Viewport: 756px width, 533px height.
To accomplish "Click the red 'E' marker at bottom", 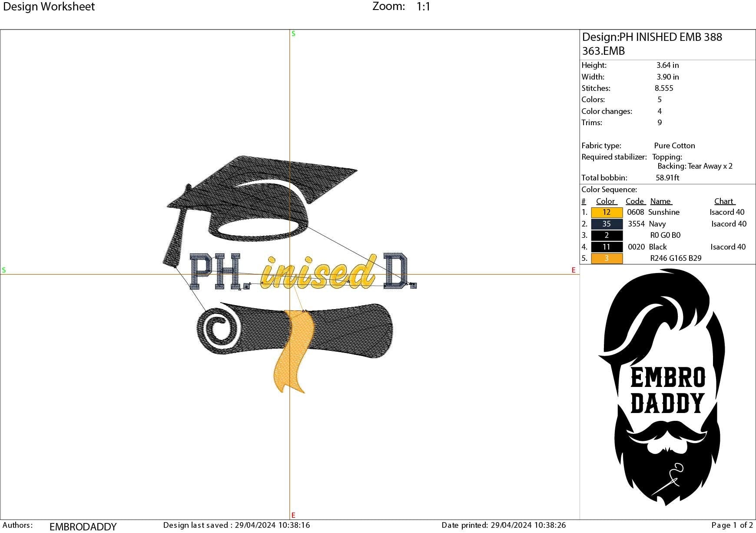I will 293,515.
